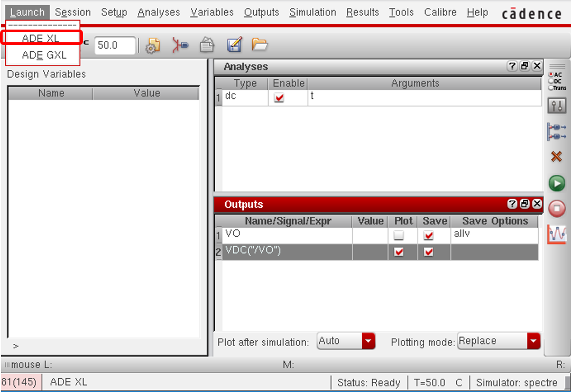Click the red stimuli setup toolbar icon
This screenshot has height=392, width=571.
180,45
